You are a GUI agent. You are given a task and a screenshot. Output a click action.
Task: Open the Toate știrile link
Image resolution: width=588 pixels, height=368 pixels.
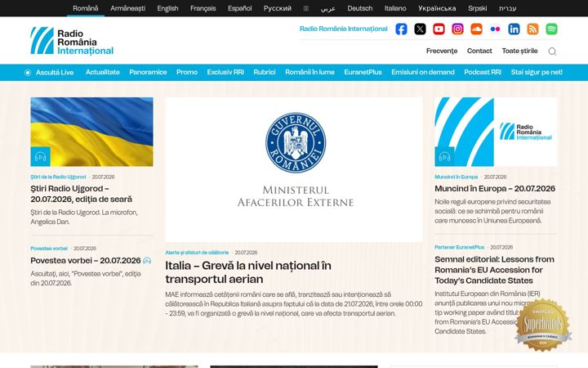[x=519, y=51]
